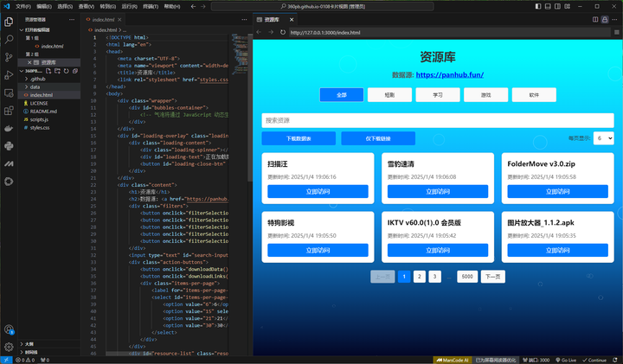Select the 全部 filter button
623x364 pixels.
coord(341,95)
